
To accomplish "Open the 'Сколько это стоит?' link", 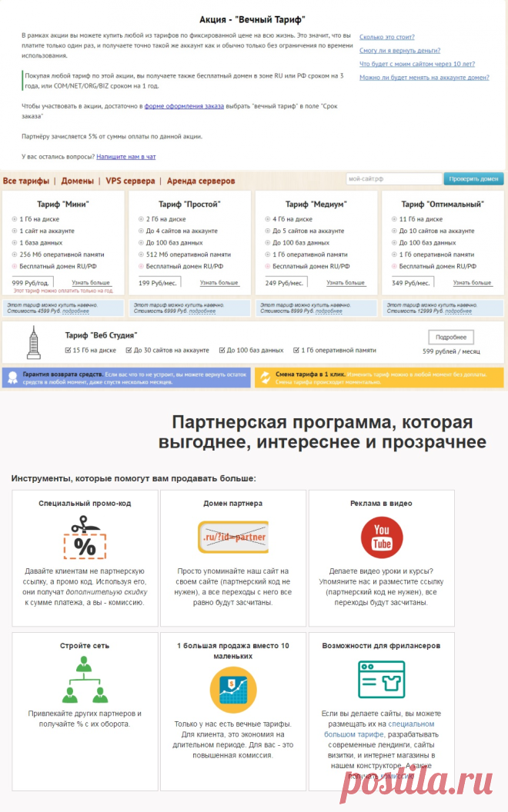I will [x=387, y=37].
